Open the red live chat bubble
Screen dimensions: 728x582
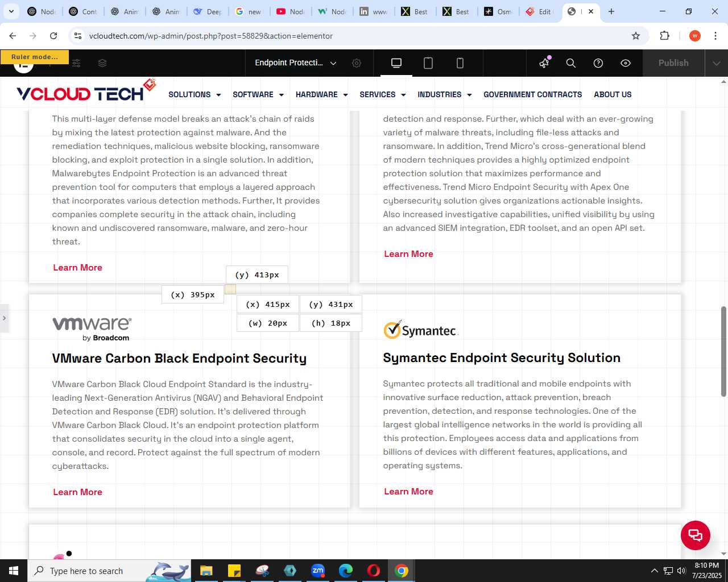pos(696,535)
